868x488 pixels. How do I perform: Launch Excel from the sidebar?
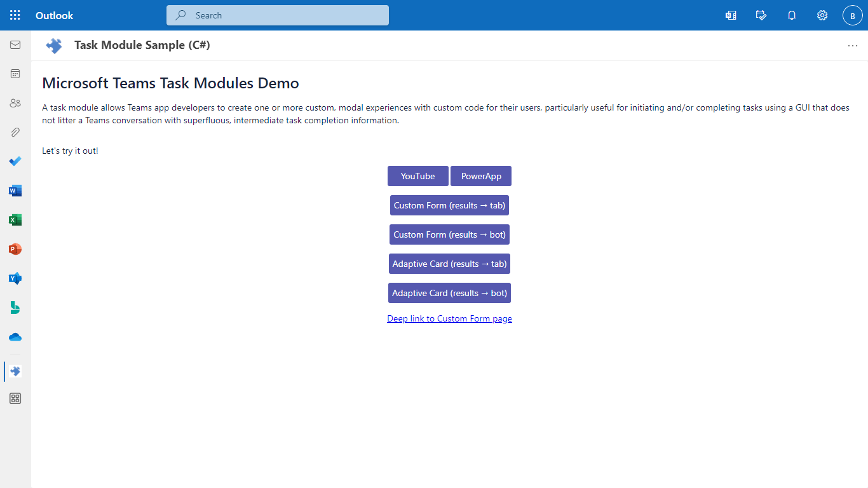(x=15, y=220)
